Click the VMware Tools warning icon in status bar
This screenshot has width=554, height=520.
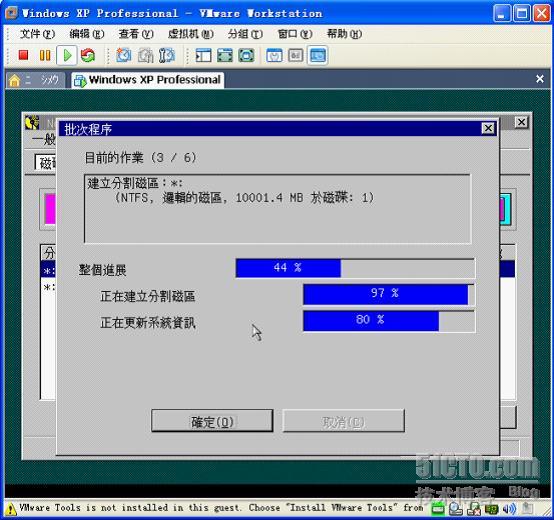[x=11, y=509]
